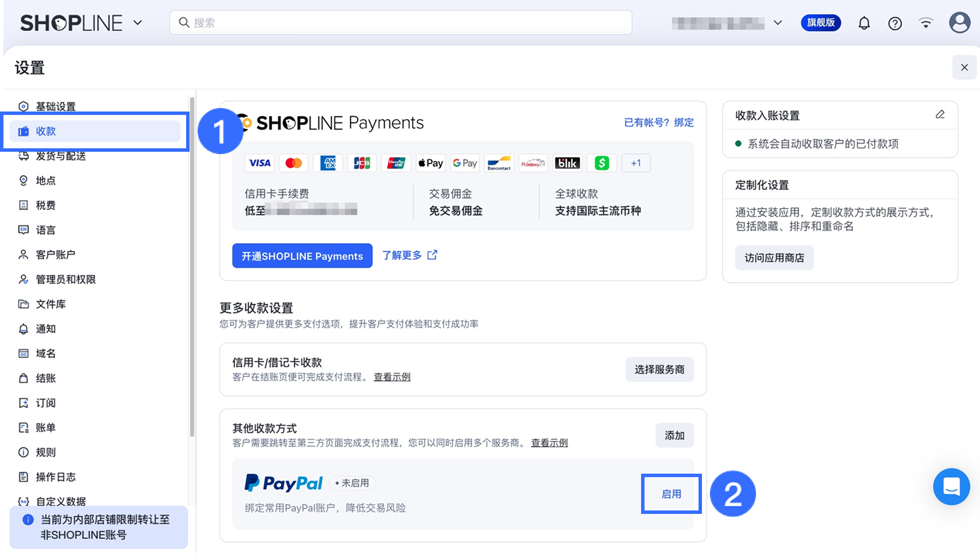This screenshot has height=553, width=980.
Task: Click 支持国际主流币种 text
Action: point(598,211)
